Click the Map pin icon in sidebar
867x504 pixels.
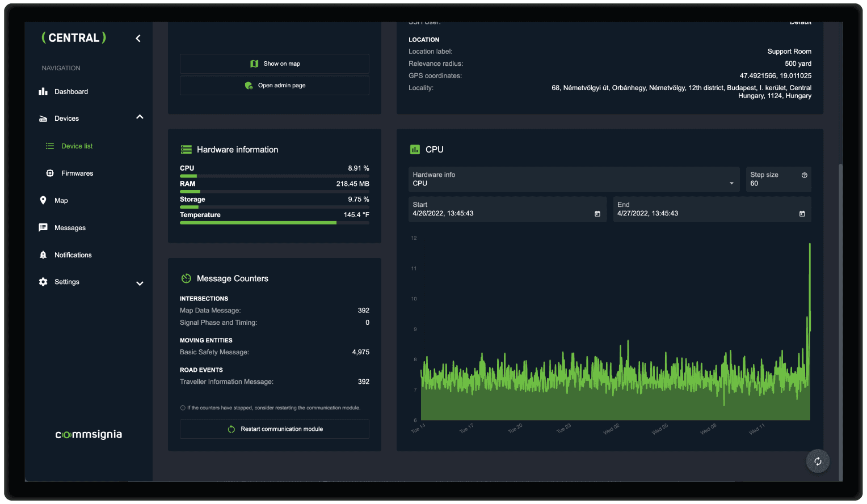click(43, 200)
